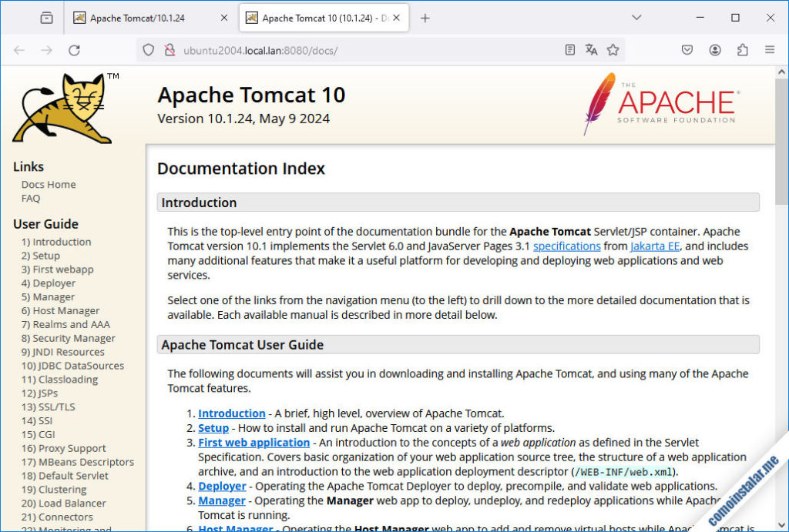789x532 pixels.
Task: Open the list all tabs dropdown
Action: coord(636,16)
